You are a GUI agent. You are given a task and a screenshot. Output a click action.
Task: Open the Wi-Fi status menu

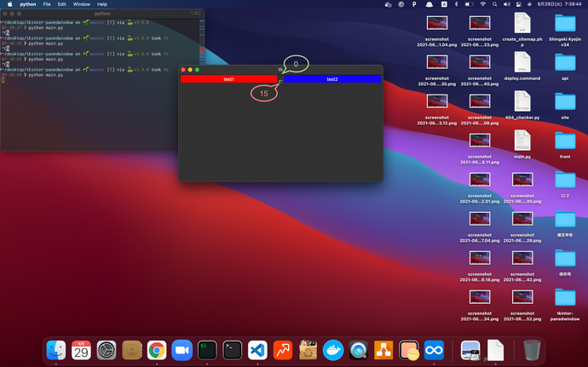point(483,4)
